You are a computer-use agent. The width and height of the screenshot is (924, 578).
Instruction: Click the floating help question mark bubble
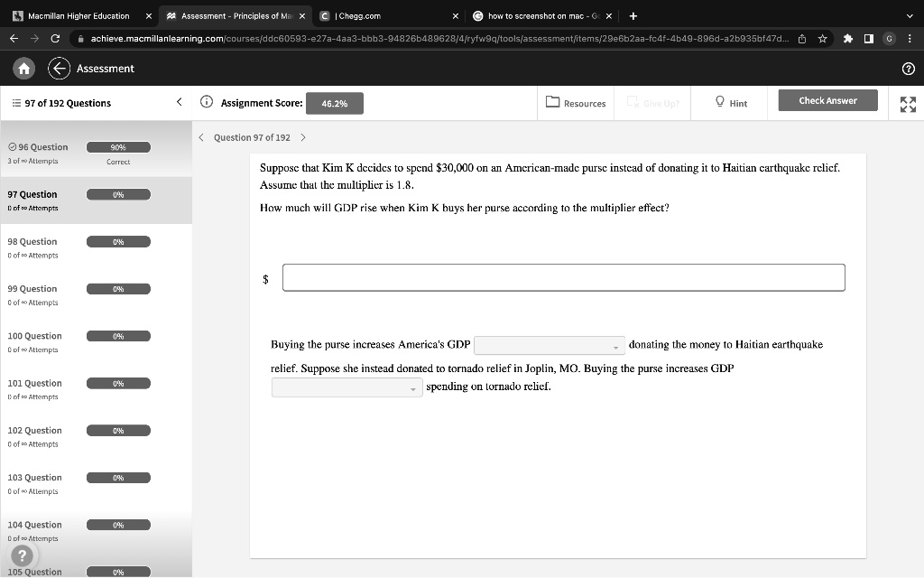pyautogui.click(x=23, y=555)
